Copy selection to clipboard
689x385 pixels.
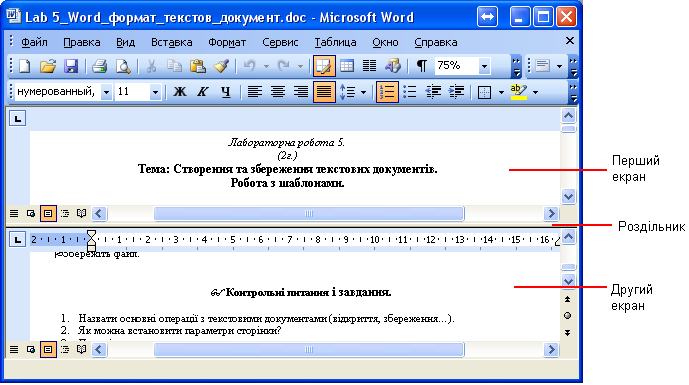tap(174, 66)
